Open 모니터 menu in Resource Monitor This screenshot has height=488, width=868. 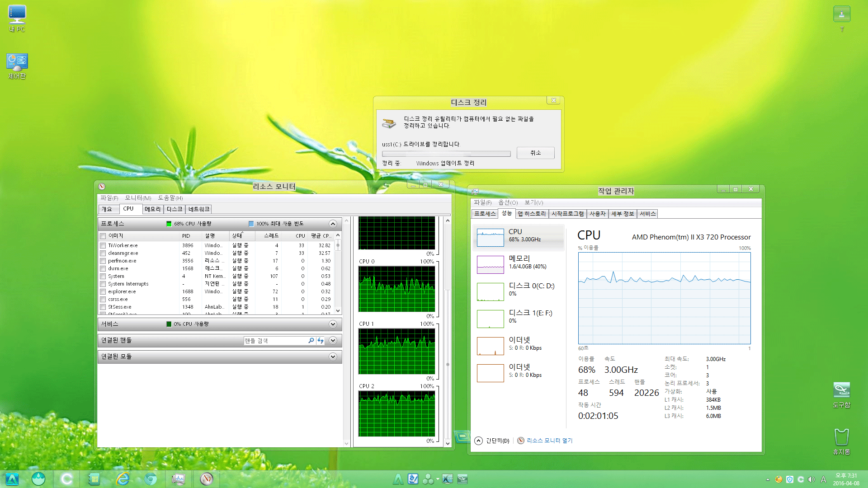click(138, 198)
